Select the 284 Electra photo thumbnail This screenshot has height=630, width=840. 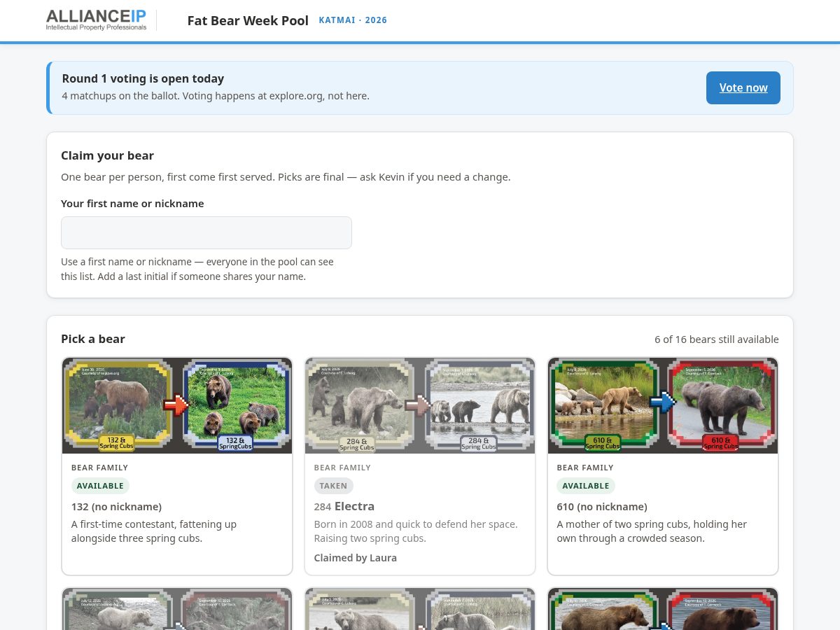tap(420, 406)
